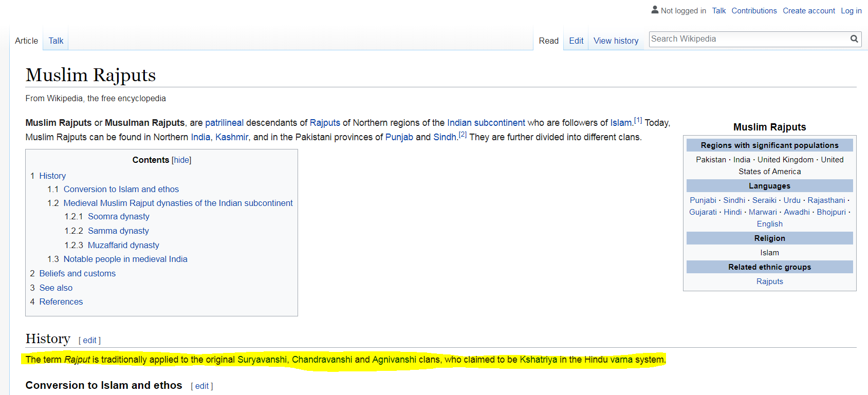The image size is (868, 395).
Task: Open Bhojpuri language in infobox
Action: tap(831, 212)
